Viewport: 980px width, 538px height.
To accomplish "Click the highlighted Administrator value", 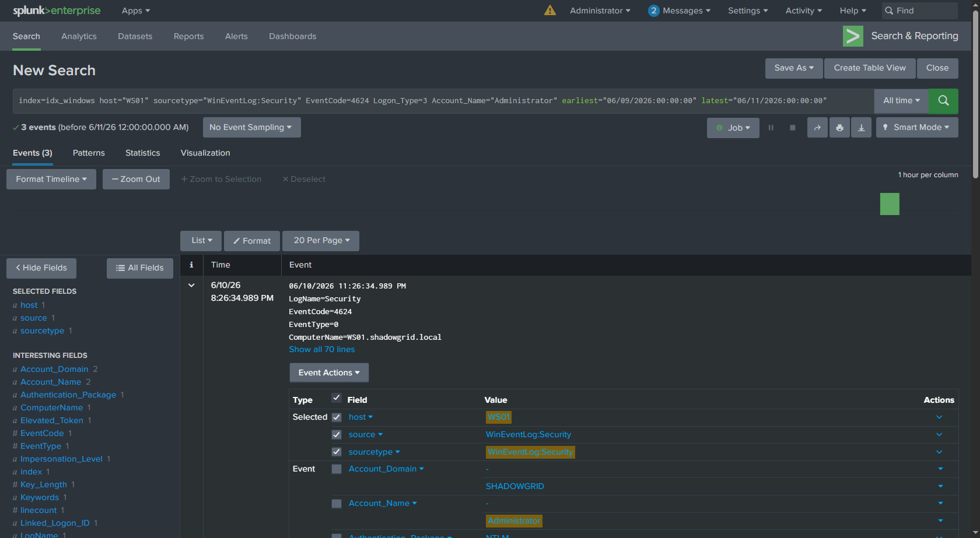I will pos(514,521).
